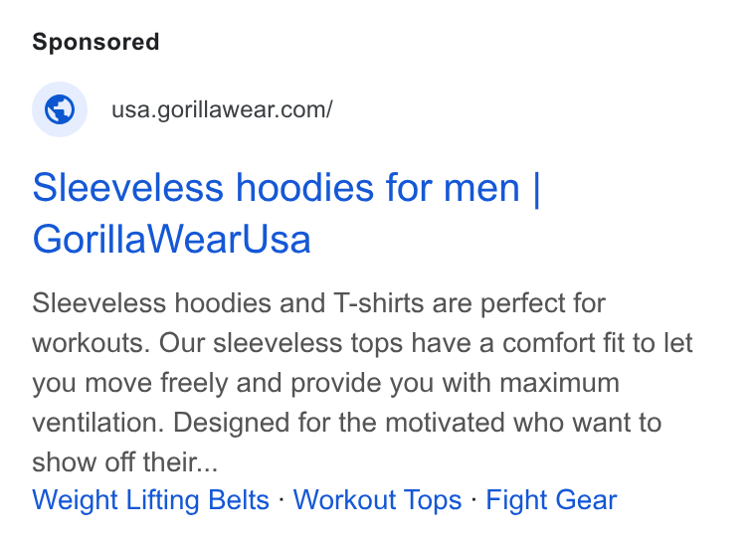Click the Sponsored label
756x543 pixels.
pyautogui.click(x=95, y=42)
